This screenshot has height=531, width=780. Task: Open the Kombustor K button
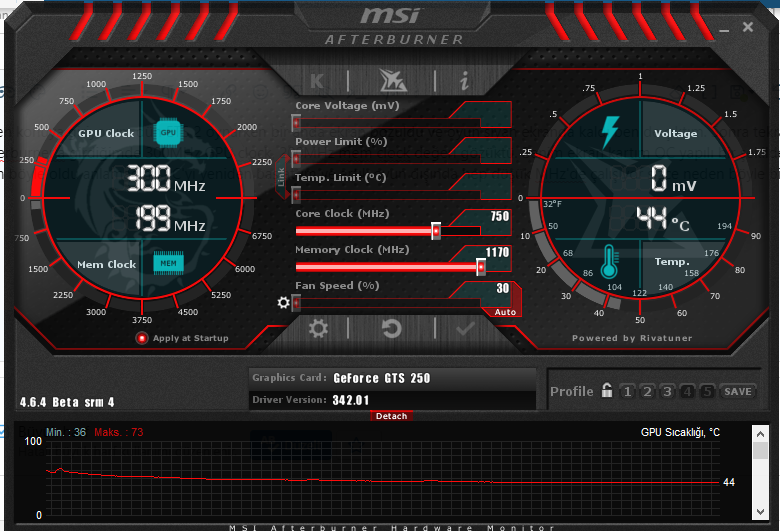tap(317, 81)
